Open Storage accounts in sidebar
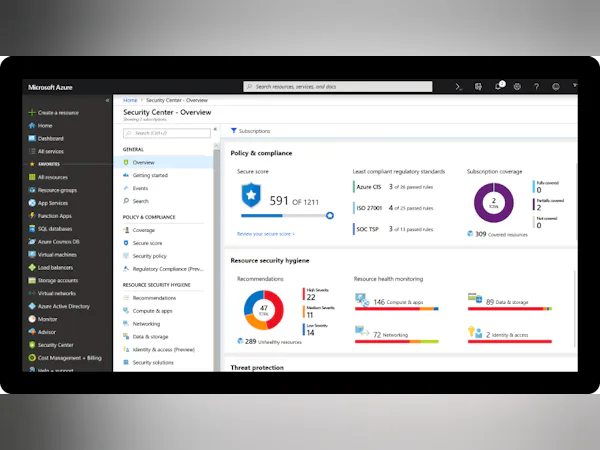 tap(53, 280)
